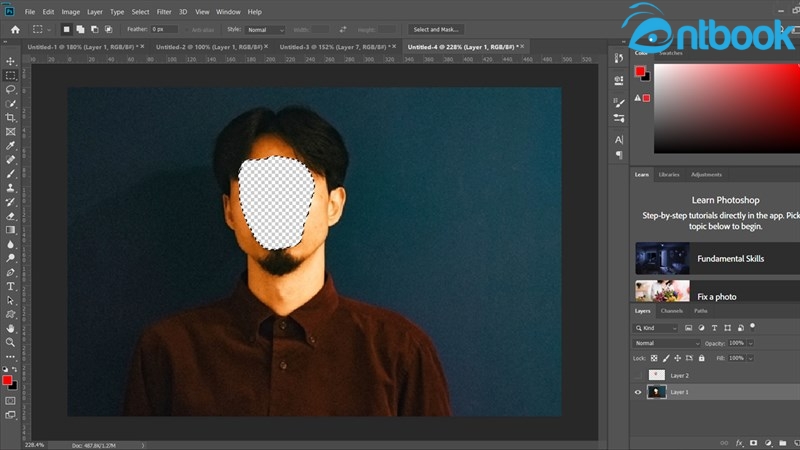Click the Feather value input field
This screenshot has height=450, width=800.
pos(164,30)
